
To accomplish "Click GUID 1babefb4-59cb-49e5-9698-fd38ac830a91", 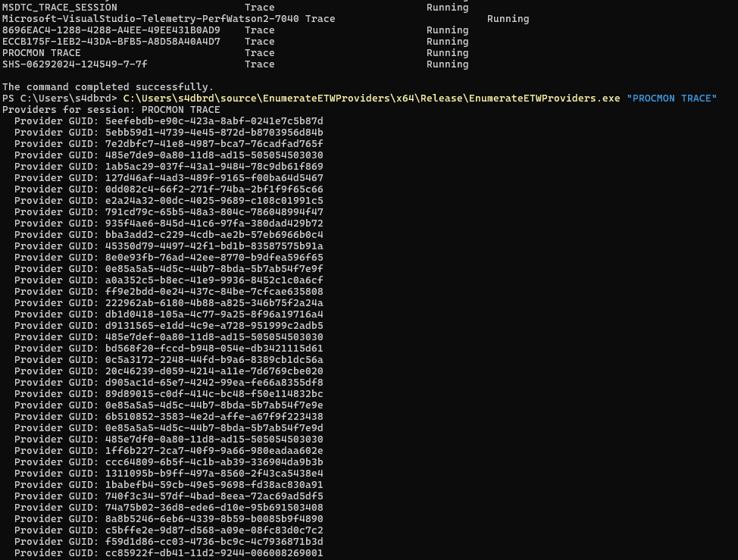I will click(x=214, y=485).
